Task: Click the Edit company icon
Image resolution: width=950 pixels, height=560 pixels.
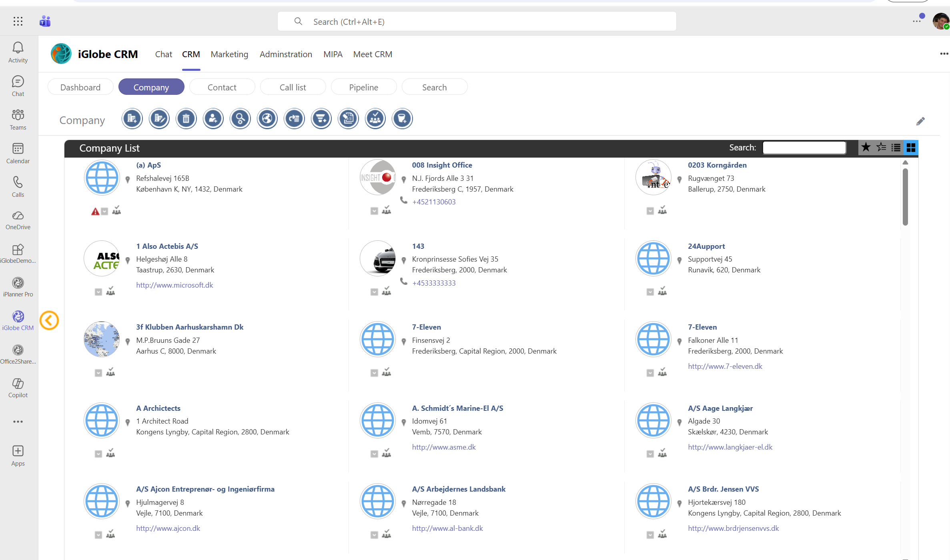Action: (x=159, y=118)
